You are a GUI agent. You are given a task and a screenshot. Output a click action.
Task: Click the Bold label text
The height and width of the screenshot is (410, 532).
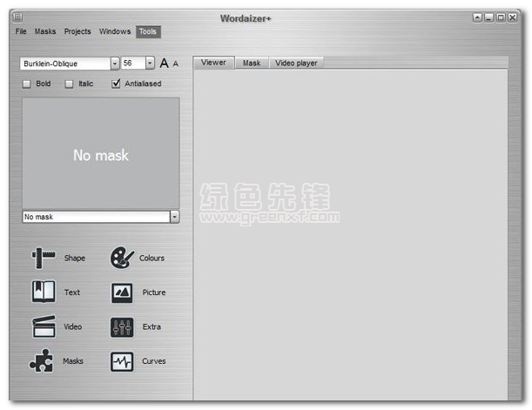coord(44,84)
